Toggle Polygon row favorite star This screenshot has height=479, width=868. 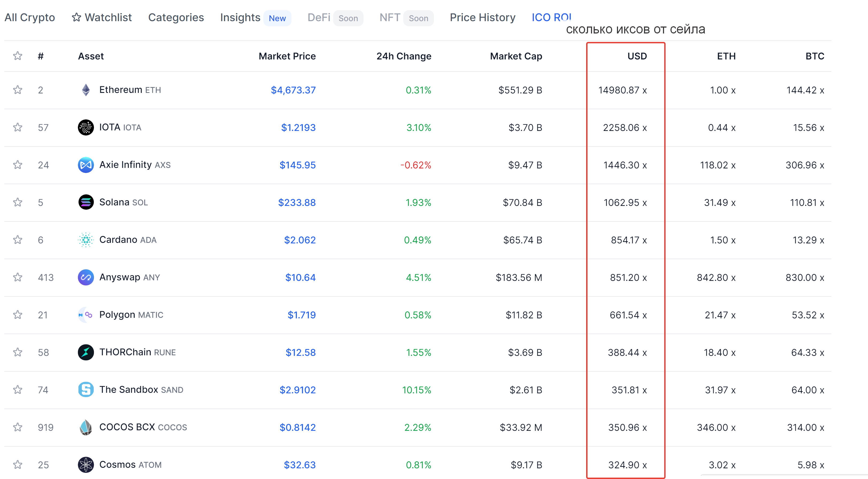point(17,315)
